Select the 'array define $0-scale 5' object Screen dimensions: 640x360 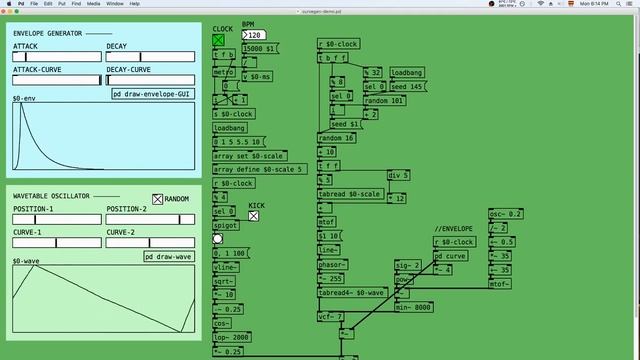tap(260, 169)
